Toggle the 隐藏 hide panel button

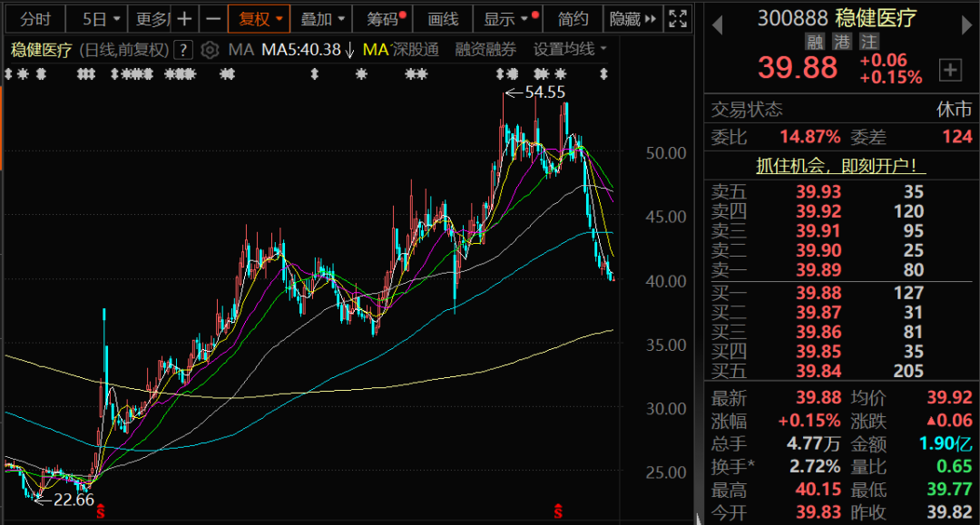click(632, 19)
